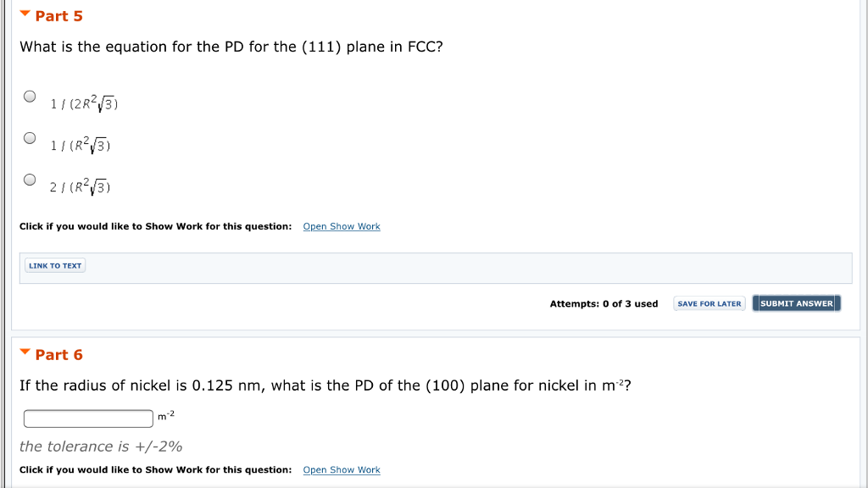Click Part 5 "Click if you would like" text

(155, 226)
